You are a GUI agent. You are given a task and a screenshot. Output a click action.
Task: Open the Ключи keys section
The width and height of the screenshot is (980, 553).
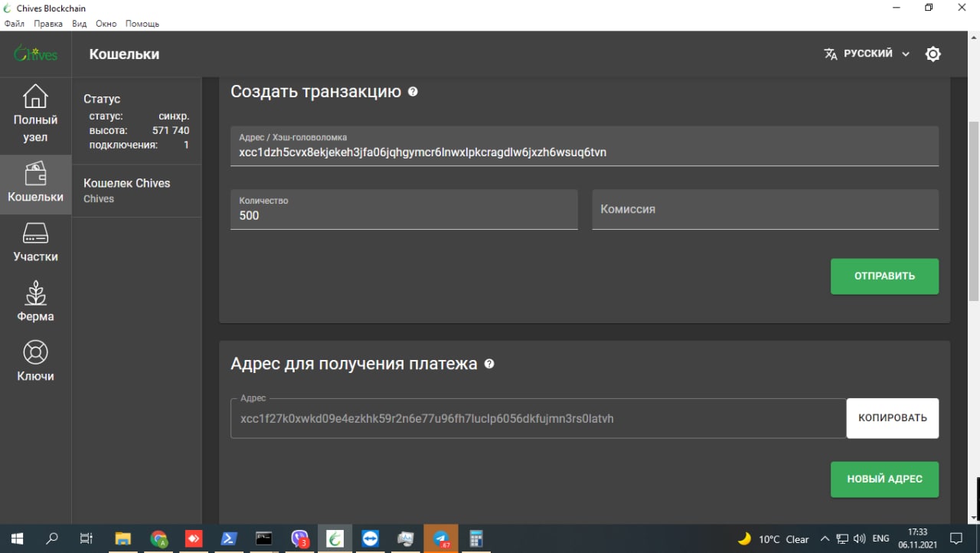click(x=35, y=362)
